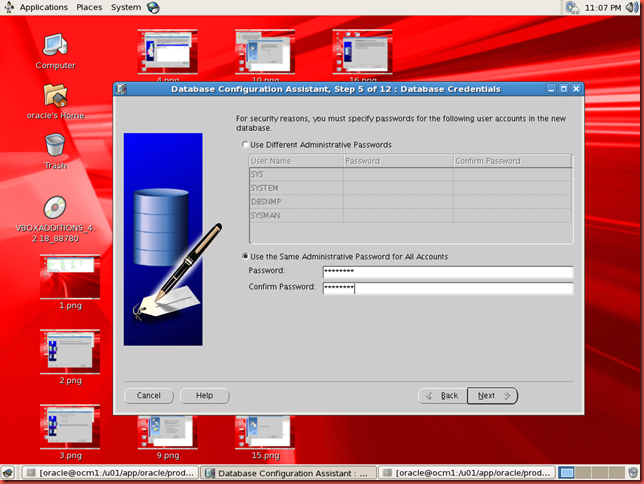This screenshot has height=484, width=644.
Task: Select the 4.png desktop thumbnail
Action: [168, 52]
